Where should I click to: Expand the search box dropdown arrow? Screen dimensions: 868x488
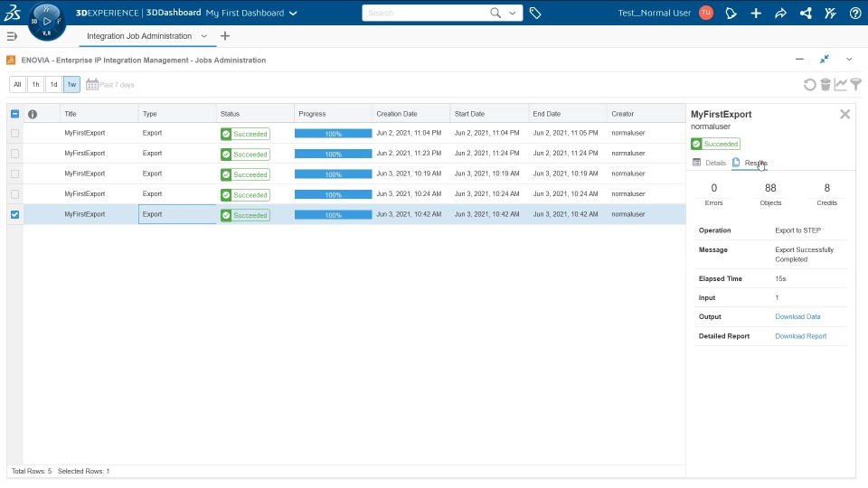(514, 14)
